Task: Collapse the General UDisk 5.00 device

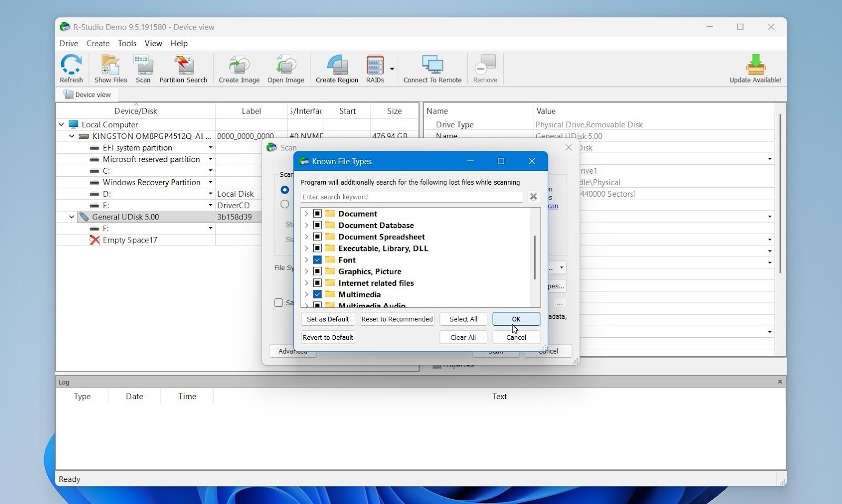Action: 71,216
